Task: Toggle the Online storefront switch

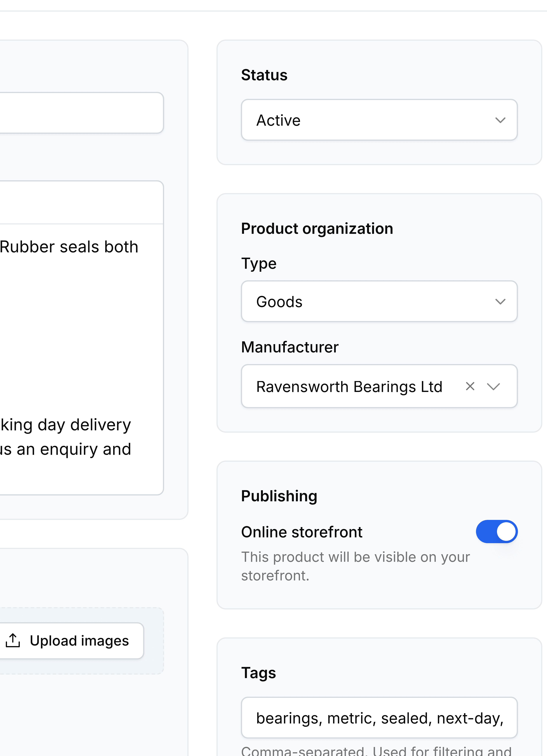Action: pos(497,532)
